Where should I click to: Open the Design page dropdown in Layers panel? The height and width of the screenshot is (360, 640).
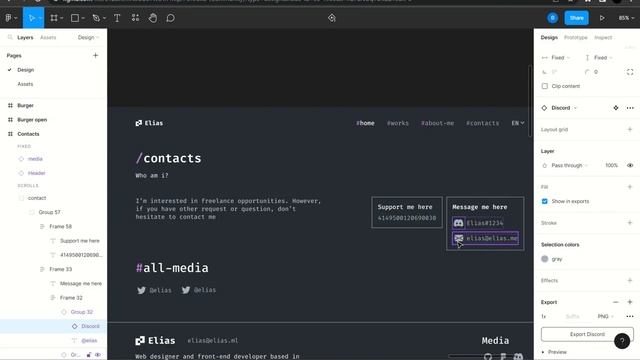[x=88, y=37]
